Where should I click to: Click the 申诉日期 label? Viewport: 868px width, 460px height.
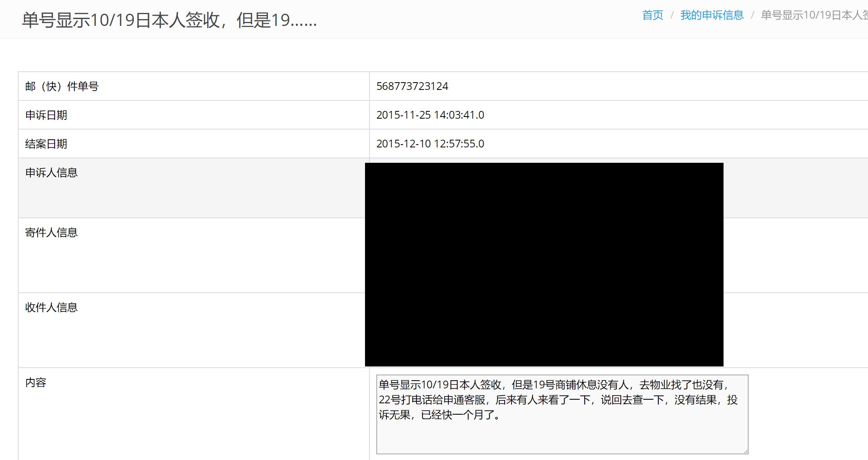(x=46, y=115)
